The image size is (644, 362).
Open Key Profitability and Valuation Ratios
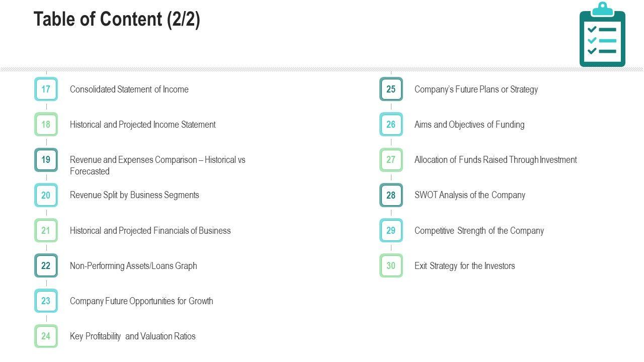click(133, 336)
